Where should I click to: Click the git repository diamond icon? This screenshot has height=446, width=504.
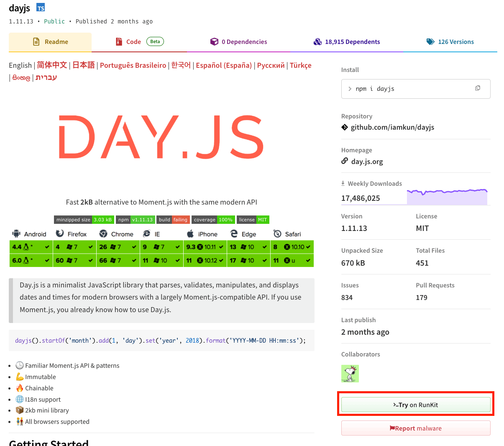click(345, 127)
